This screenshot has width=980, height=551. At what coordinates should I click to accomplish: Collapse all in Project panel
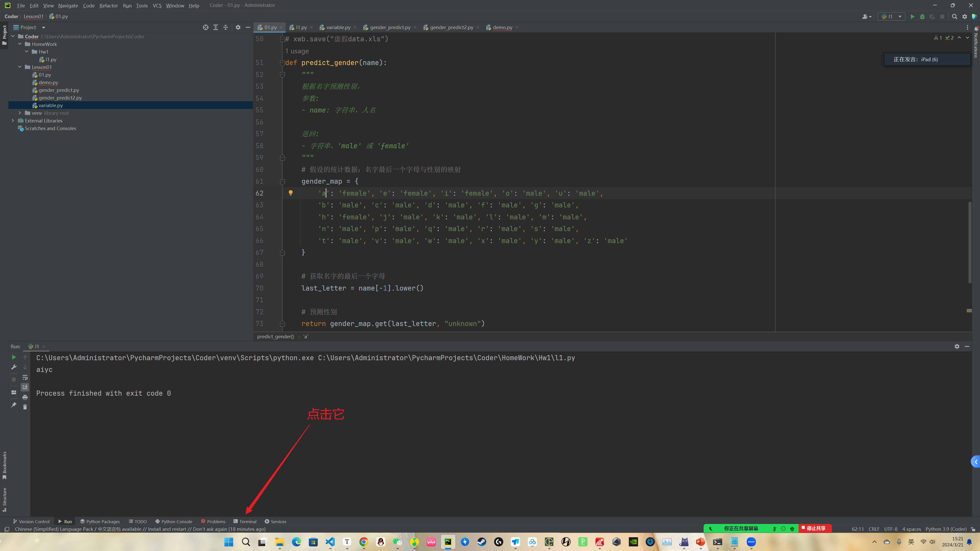tap(226, 27)
